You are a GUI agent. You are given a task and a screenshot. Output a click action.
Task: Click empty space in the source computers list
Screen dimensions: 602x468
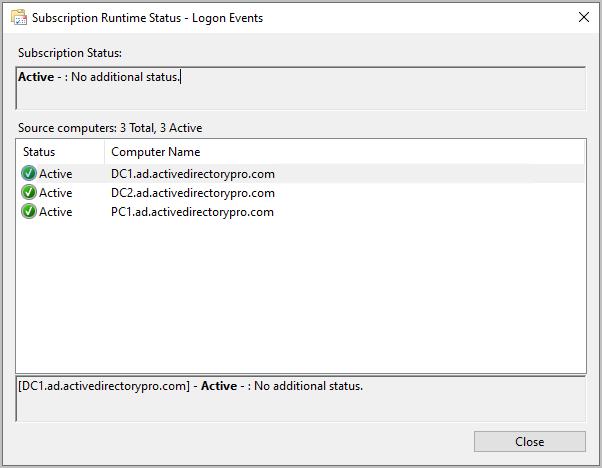(x=300, y=300)
